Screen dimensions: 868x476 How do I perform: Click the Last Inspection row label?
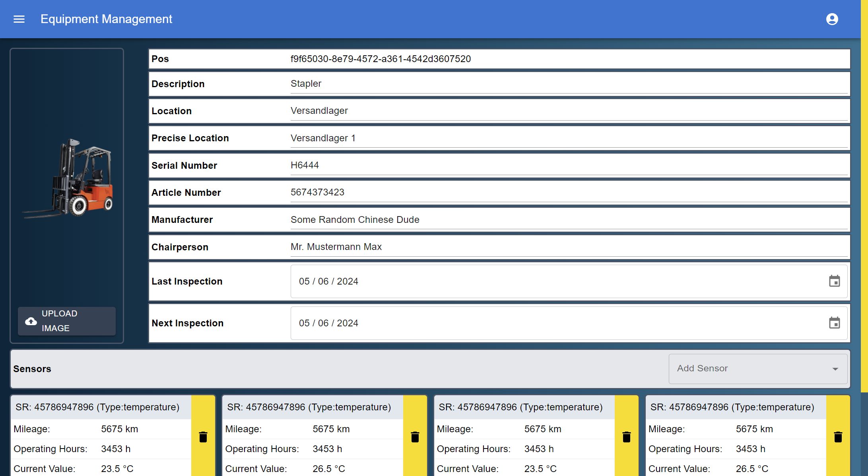pyautogui.click(x=187, y=281)
